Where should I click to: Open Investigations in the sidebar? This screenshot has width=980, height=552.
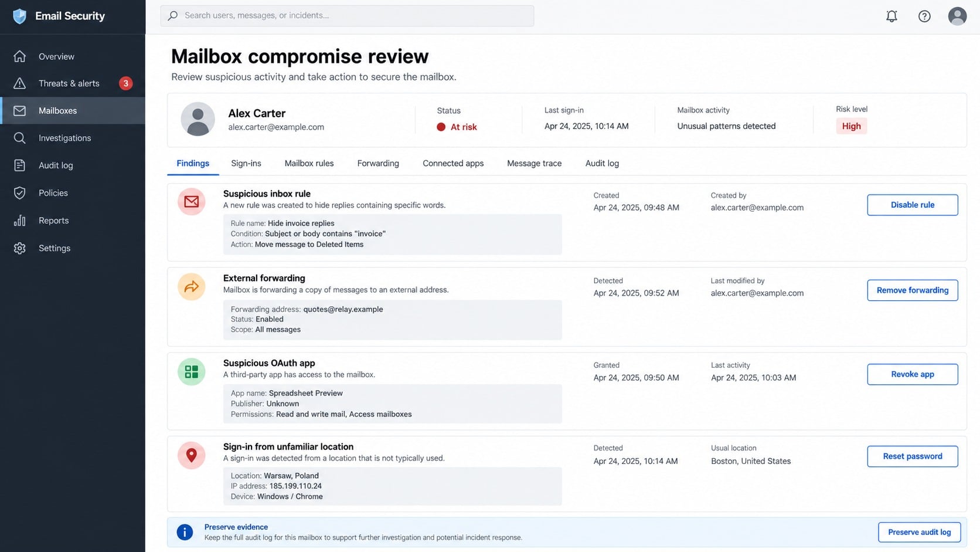(x=73, y=138)
